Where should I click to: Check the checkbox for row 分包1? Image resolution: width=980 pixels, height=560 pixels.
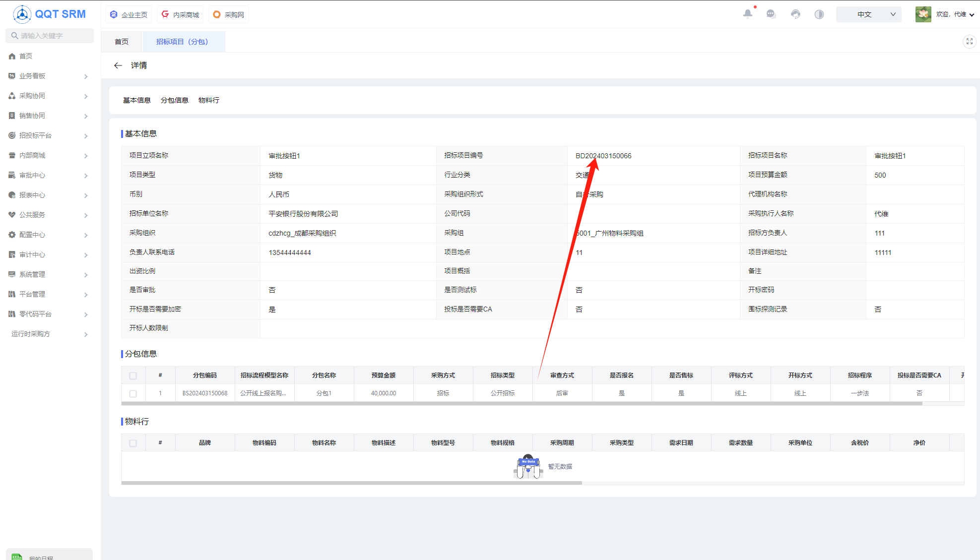133,393
